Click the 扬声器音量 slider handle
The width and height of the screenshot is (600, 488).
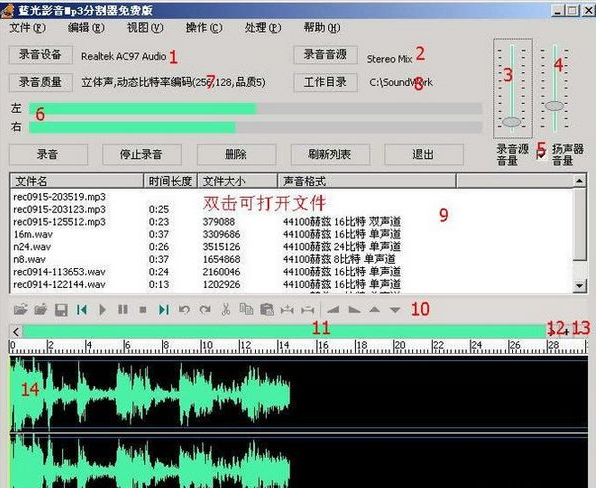point(554,106)
